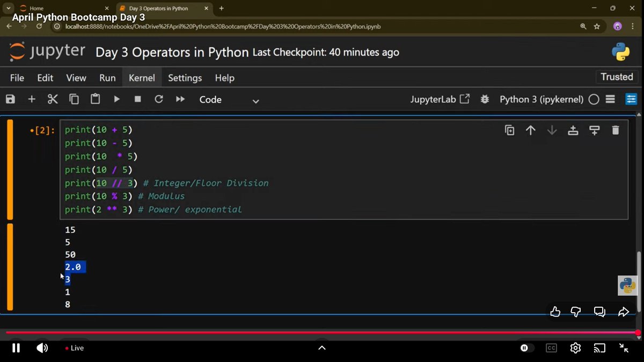Screen dimensions: 644x362
Task: Open the video player settings gear
Action: tap(575, 348)
